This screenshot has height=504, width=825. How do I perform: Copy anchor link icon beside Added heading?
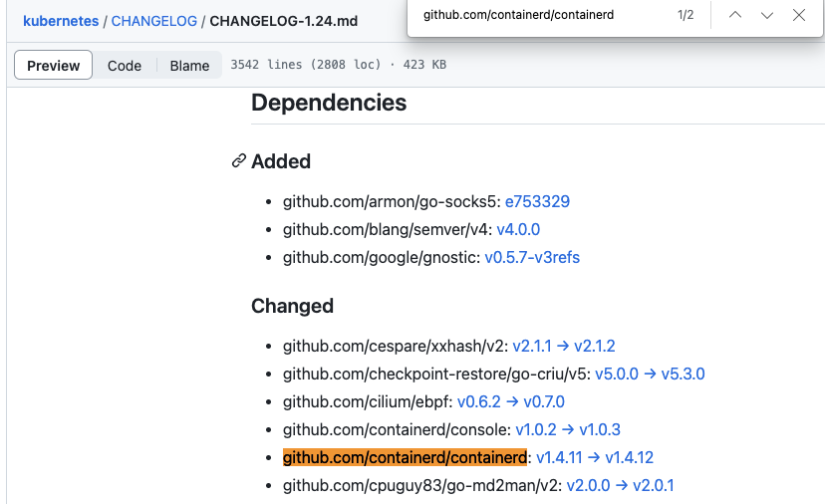239,161
